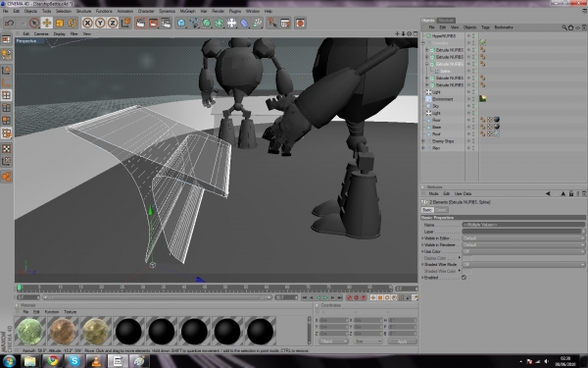Open the Objects menu in main menu bar
This screenshot has height=368, width=588.
click(30, 11)
